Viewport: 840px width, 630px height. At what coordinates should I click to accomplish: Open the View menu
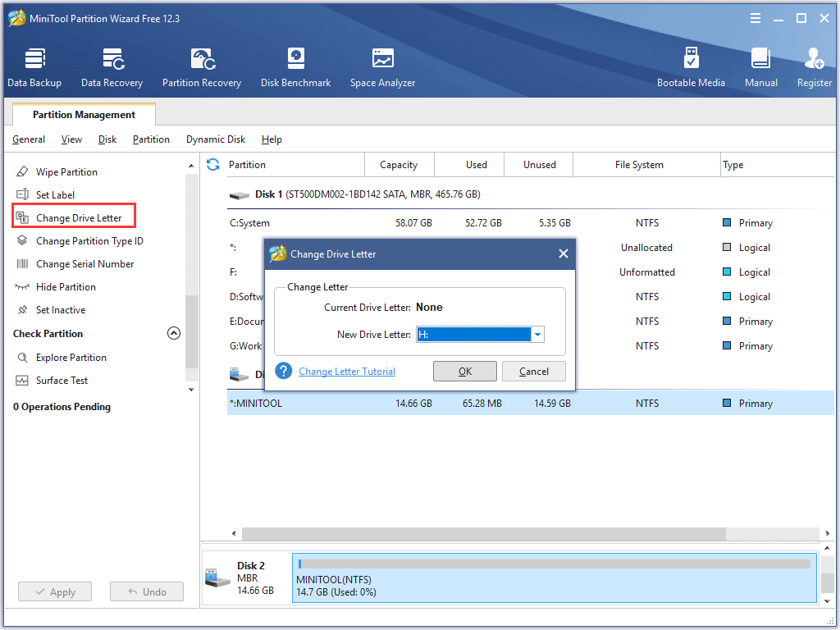71,139
